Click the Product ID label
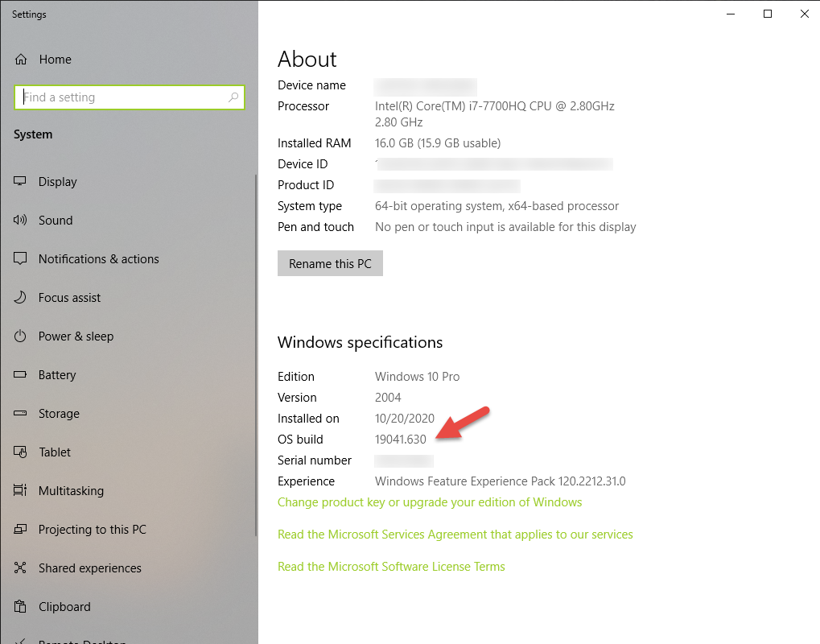Viewport: 820px width, 644px height. [306, 185]
